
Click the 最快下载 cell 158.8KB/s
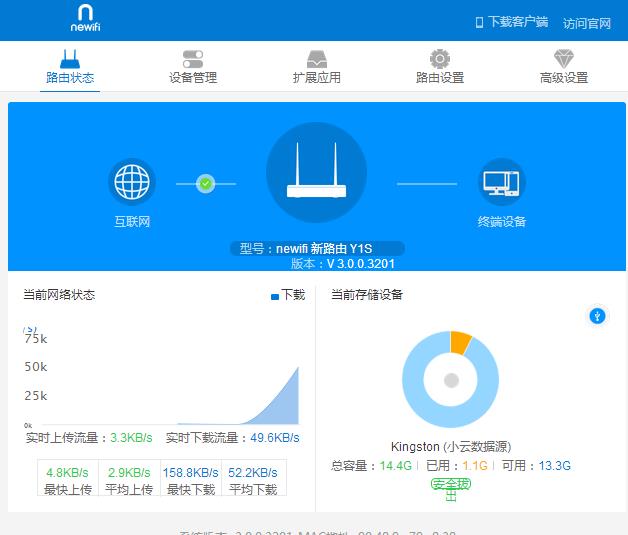pos(191,478)
